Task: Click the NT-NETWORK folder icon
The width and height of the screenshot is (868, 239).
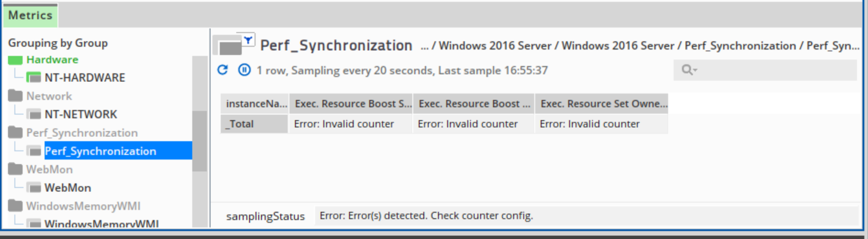Action: point(34,114)
